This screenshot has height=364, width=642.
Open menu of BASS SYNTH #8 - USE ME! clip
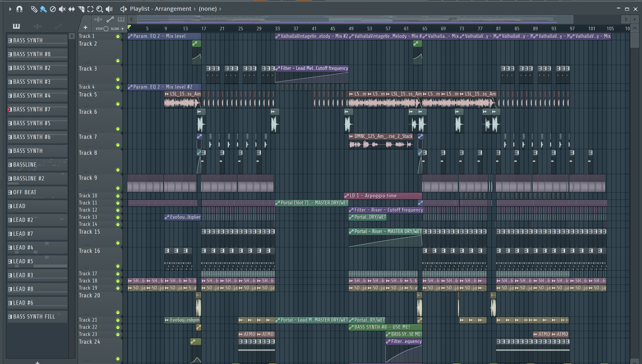click(x=351, y=327)
